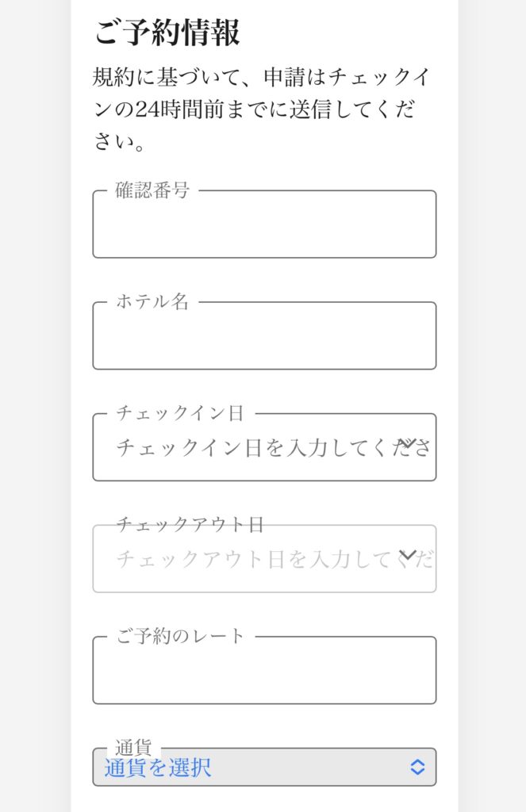Open the 通貨を選択 currency dropdown
526x812 pixels.
point(264,767)
